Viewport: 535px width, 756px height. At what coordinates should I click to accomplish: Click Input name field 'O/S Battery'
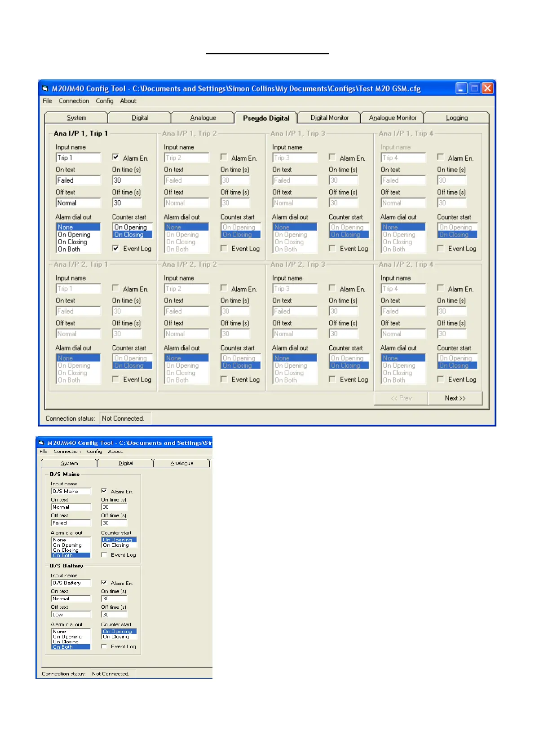click(x=71, y=583)
